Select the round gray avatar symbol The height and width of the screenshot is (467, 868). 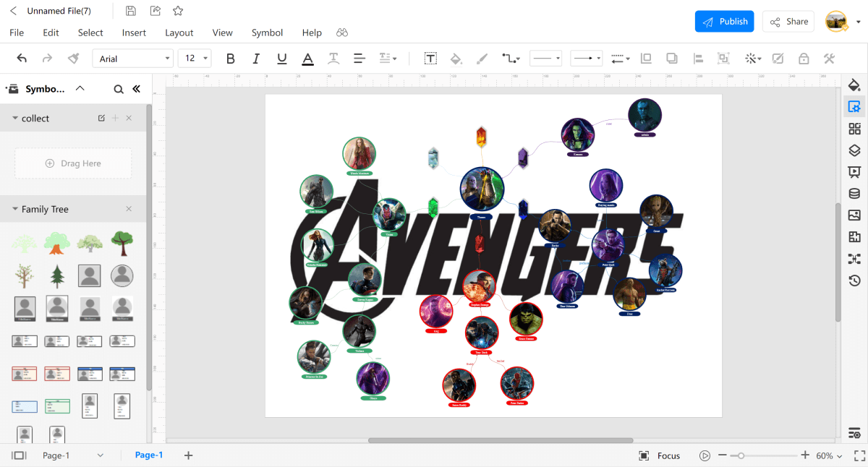click(x=122, y=275)
